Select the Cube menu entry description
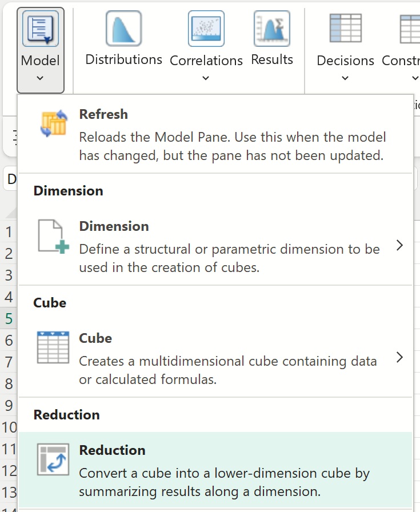The image size is (420, 512). [227, 370]
